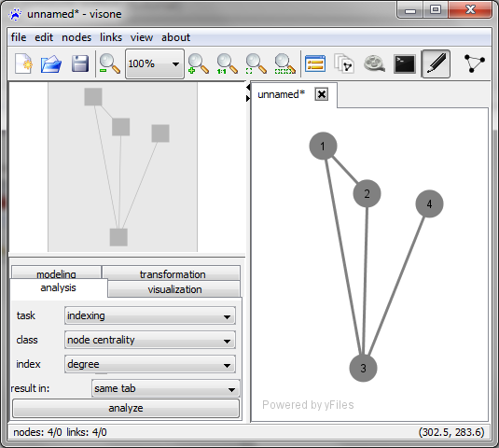The height and width of the screenshot is (448, 499).
Task: Switch to the visualization tab
Action: point(174,289)
